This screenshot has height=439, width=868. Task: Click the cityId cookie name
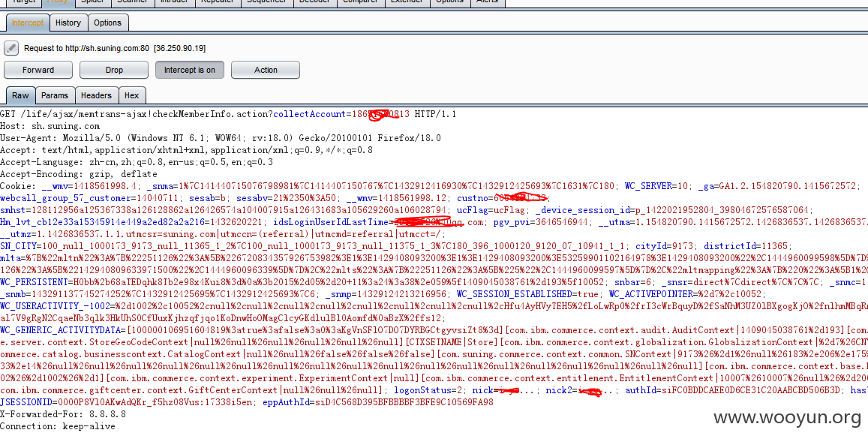tap(650, 246)
